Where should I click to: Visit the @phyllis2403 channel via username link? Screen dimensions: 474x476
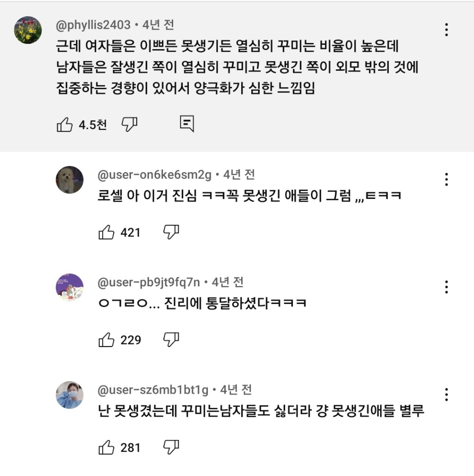[x=93, y=25]
